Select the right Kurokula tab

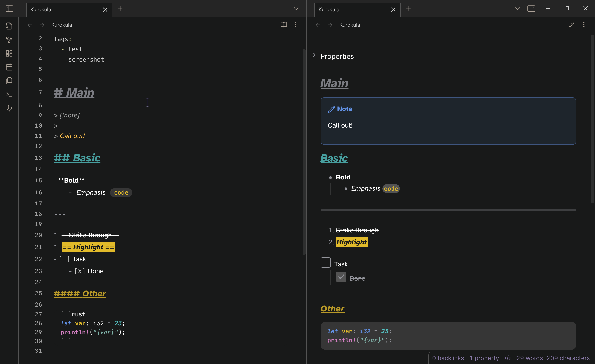(357, 10)
